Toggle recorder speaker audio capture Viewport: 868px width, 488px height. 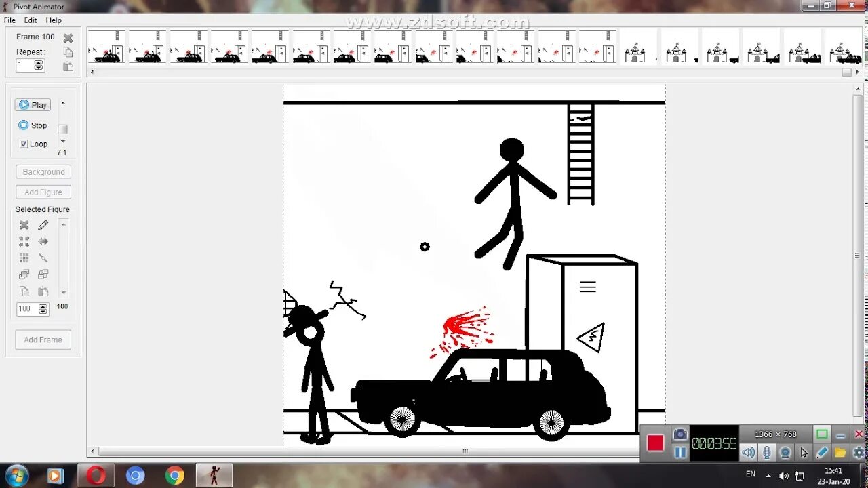(x=748, y=452)
